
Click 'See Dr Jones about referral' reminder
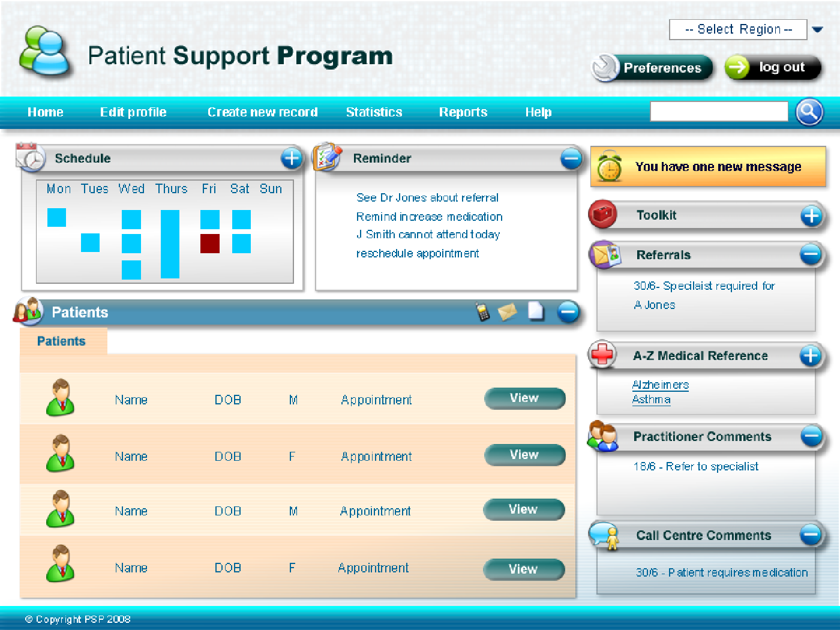point(427,197)
